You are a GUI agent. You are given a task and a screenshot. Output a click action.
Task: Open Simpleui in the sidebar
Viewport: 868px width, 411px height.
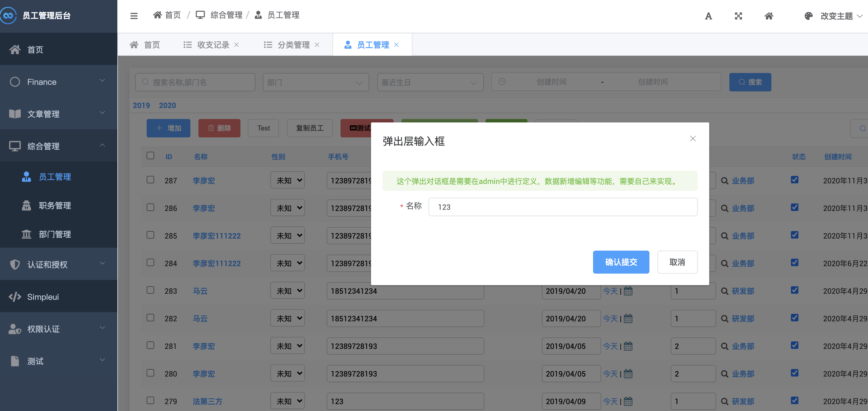pos(59,297)
